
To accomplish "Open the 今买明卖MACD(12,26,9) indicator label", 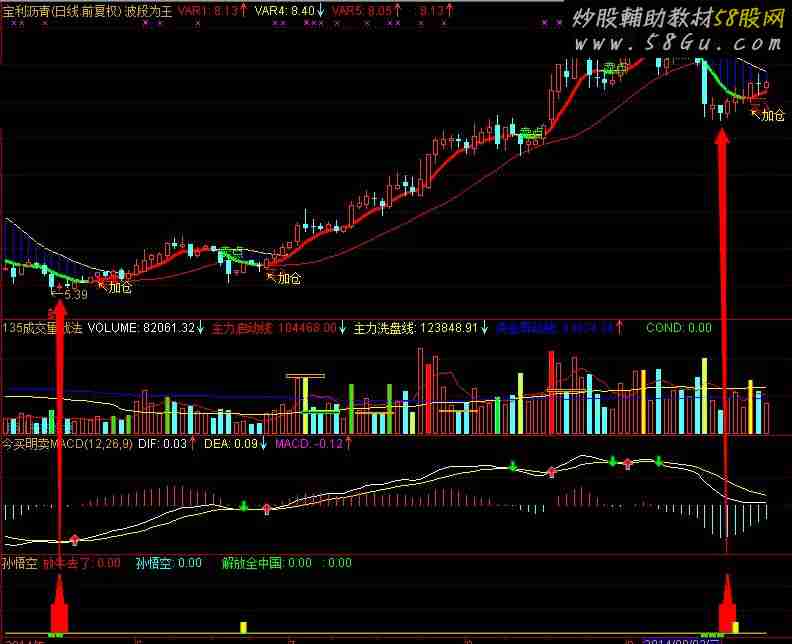I will pos(68,444).
